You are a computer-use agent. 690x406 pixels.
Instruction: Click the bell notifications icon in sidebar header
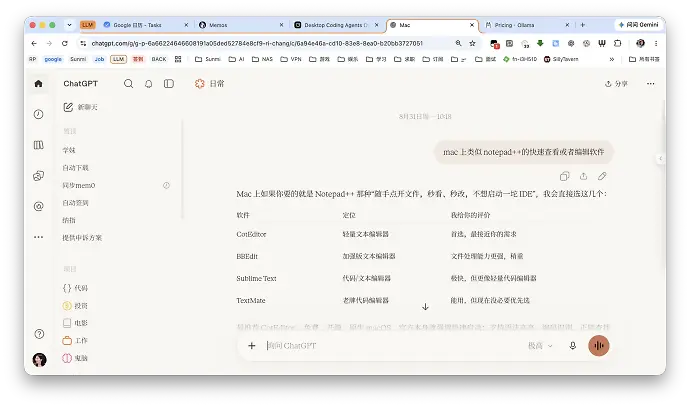[149, 84]
